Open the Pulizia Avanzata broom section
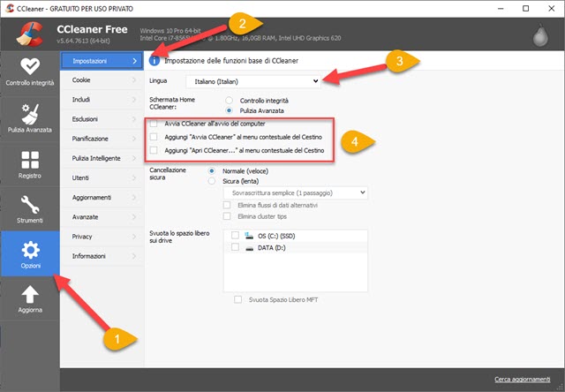The width and height of the screenshot is (565, 392). 30,118
